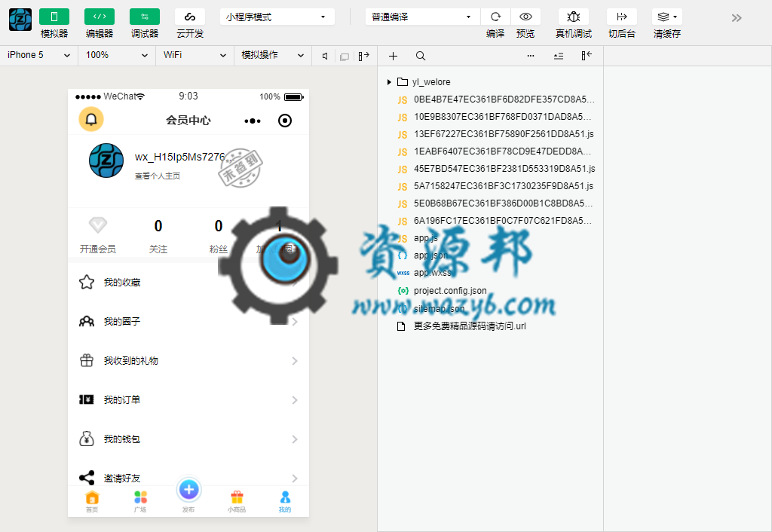The height and width of the screenshot is (532, 772).
Task: Open the iPhone 5 device dropdown
Action: [39, 55]
